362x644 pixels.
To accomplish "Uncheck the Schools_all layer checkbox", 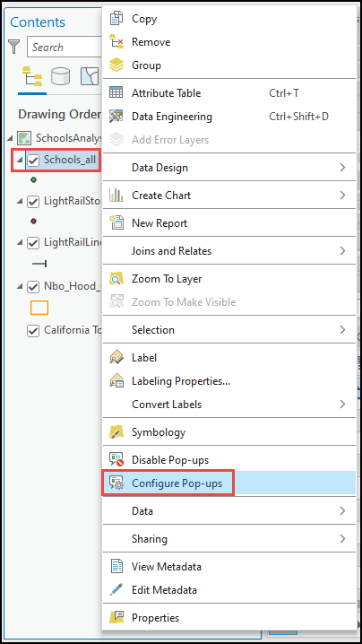I will coord(33,161).
